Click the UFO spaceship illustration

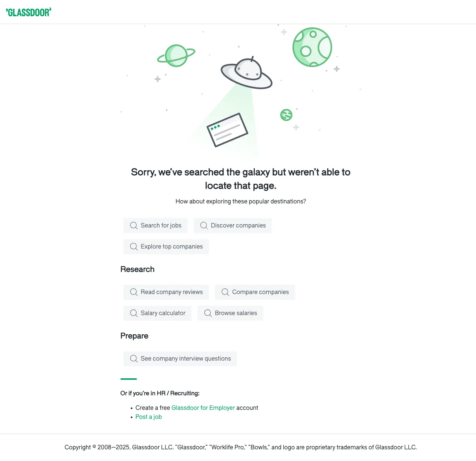[x=246, y=73]
